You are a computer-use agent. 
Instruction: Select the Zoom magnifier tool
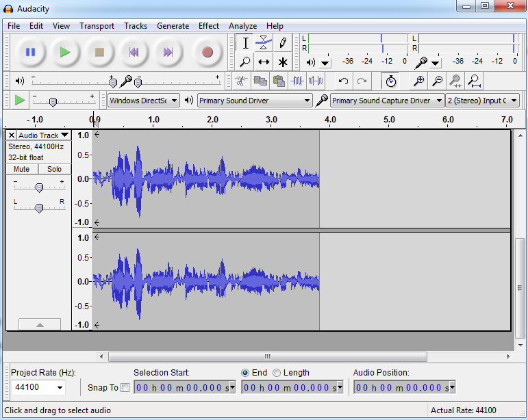tap(245, 62)
